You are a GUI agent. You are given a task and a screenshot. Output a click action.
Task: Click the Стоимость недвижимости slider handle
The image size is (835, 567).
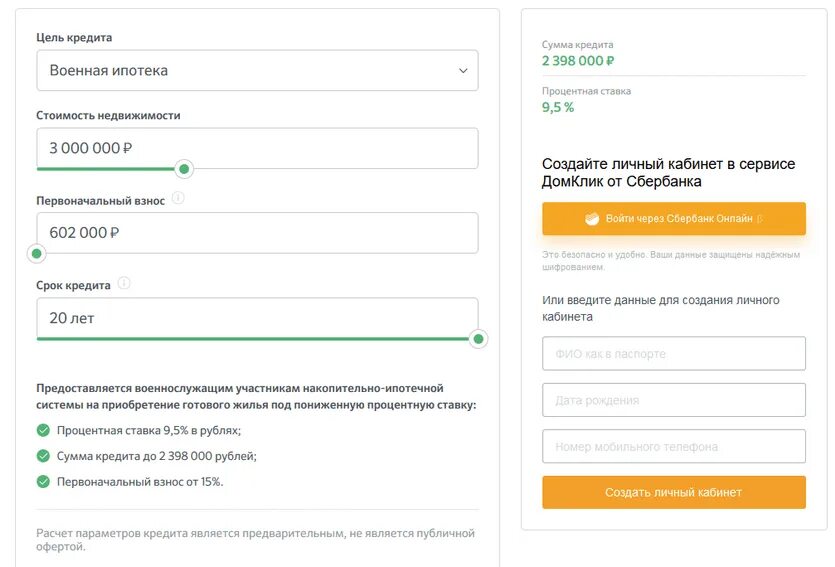[184, 169]
